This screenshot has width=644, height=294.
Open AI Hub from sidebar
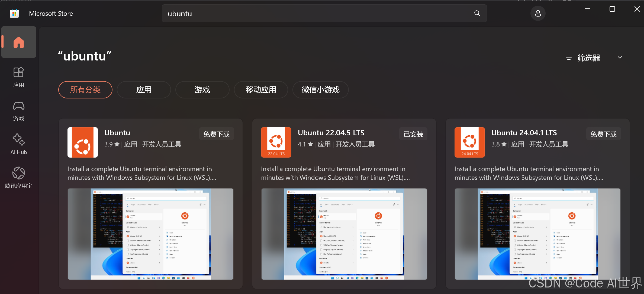click(18, 144)
